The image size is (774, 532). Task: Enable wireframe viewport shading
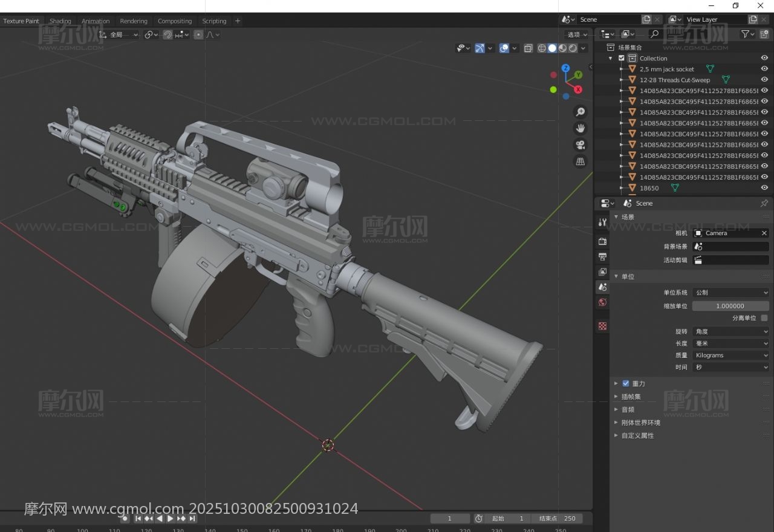coord(542,48)
